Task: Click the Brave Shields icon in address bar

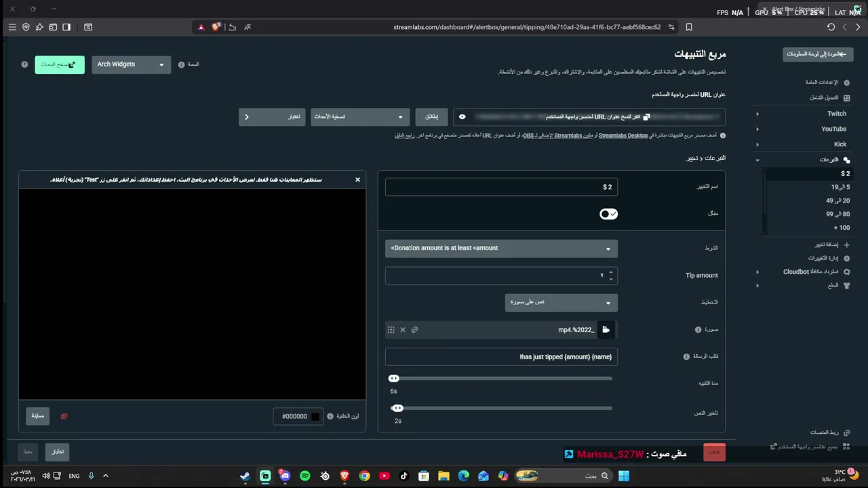Action: pos(216,27)
